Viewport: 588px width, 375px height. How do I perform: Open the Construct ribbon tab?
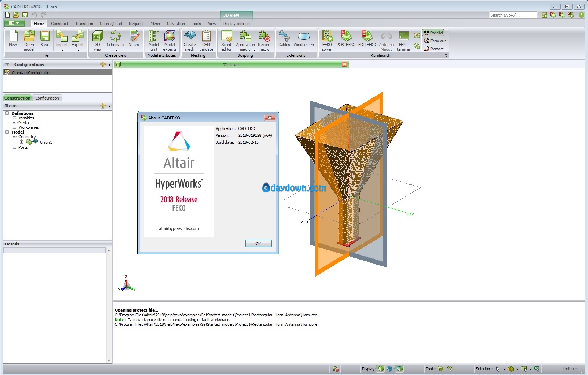60,24
